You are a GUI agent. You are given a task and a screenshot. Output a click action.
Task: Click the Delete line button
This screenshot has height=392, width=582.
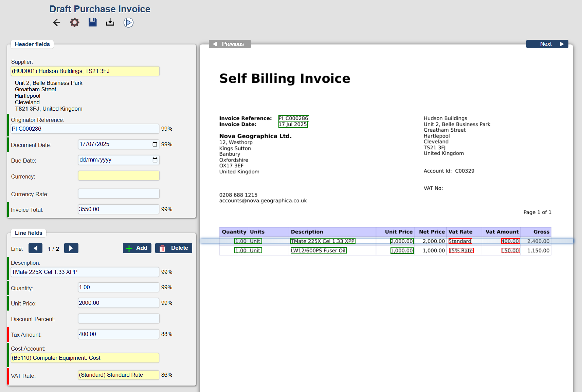(x=174, y=248)
